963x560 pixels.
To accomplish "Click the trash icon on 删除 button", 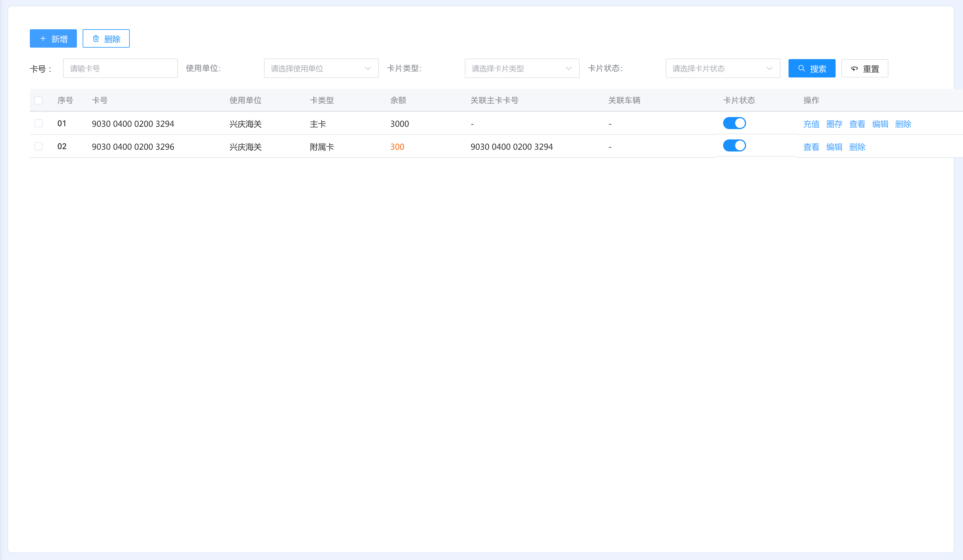I will (x=96, y=38).
